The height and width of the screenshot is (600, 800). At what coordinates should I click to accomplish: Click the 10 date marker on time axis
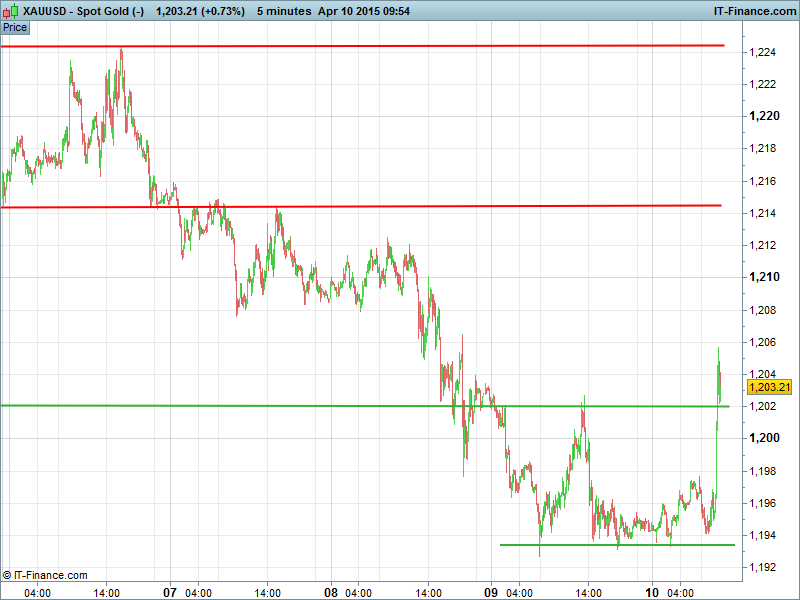coord(653,592)
